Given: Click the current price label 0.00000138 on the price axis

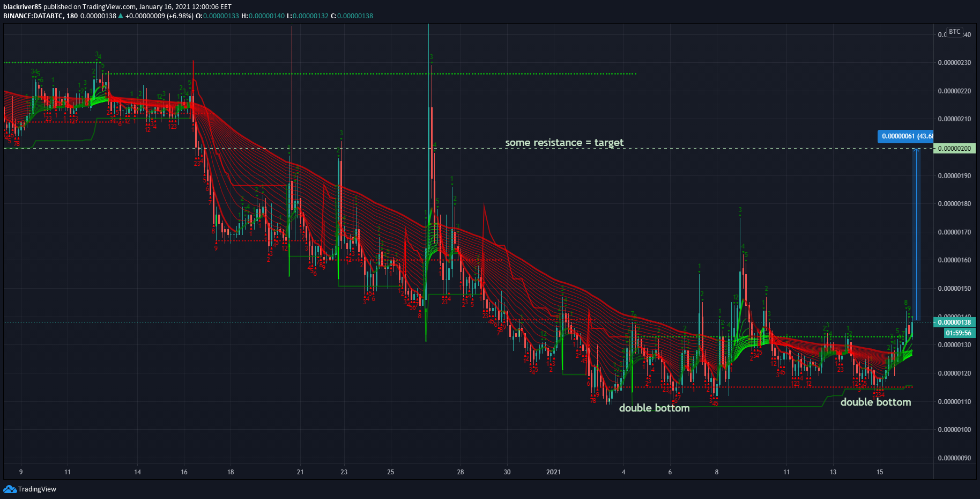Looking at the screenshot, I should 954,322.
